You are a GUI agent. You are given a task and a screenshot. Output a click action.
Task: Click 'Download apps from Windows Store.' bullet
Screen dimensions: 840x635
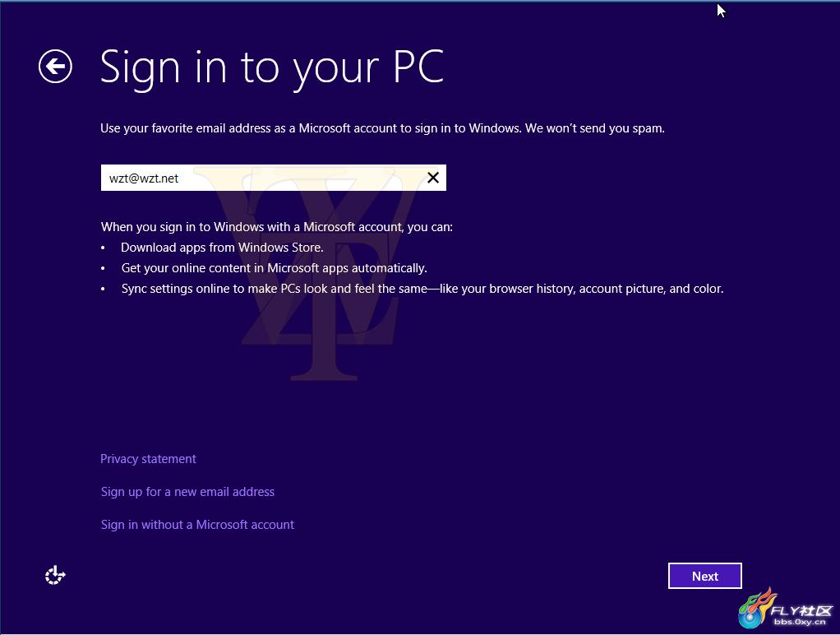pos(222,248)
